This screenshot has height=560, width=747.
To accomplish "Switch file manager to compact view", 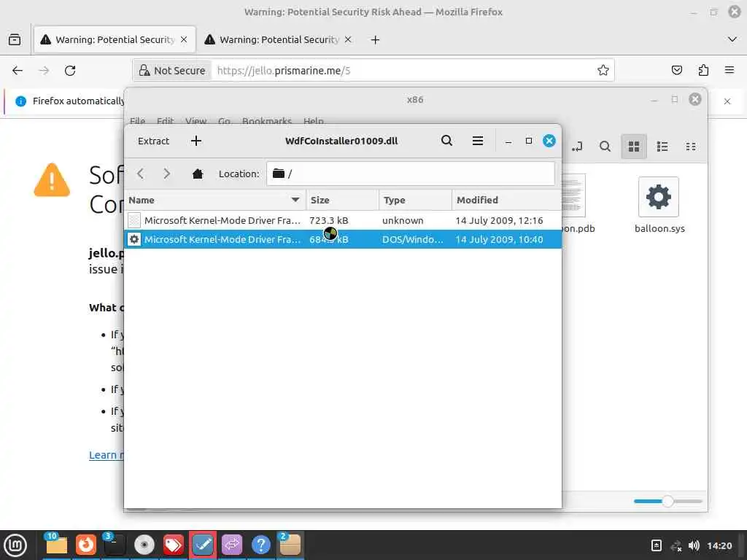I will tap(691, 147).
